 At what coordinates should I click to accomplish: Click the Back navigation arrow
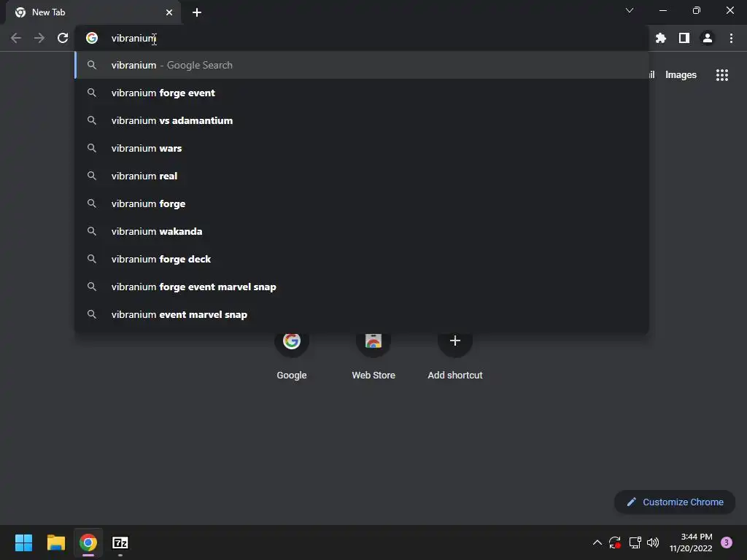(16, 38)
